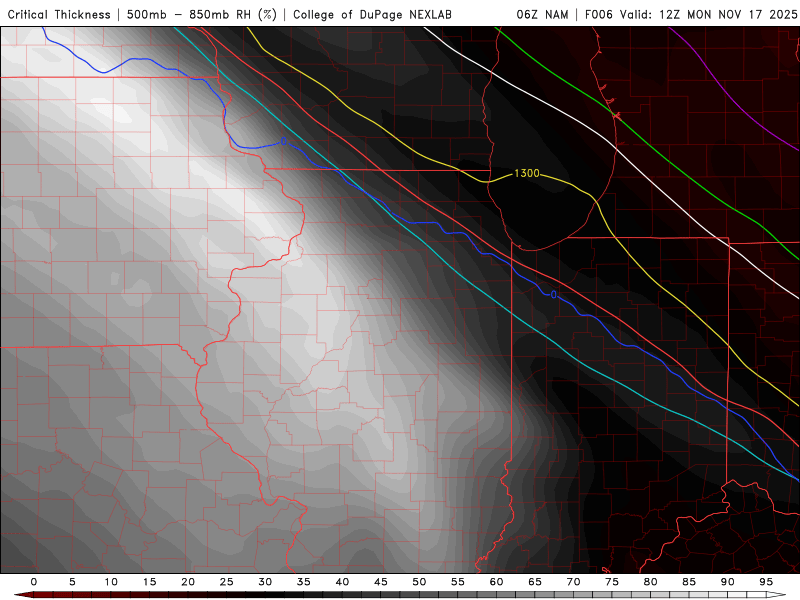Click the "50" value on the color scale
The height and width of the screenshot is (600, 800).
pos(419,582)
